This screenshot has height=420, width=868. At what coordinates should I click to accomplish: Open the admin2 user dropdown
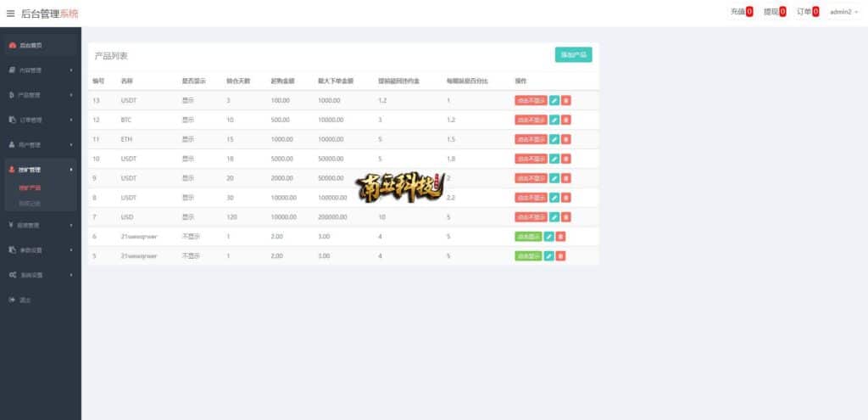[843, 12]
